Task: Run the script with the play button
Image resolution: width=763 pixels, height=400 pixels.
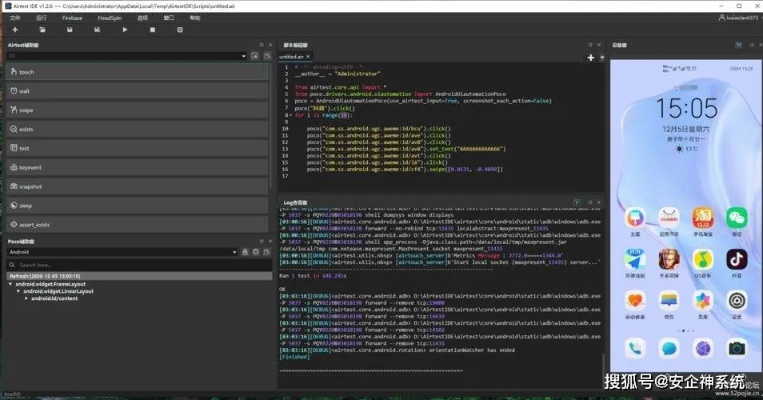Action: [125, 30]
